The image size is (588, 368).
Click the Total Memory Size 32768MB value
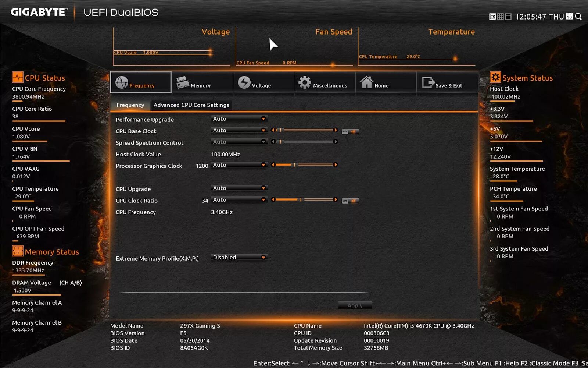[376, 348]
